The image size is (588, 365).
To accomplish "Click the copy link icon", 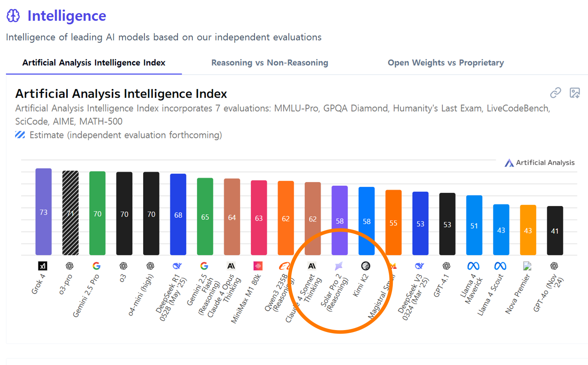I will pos(555,93).
